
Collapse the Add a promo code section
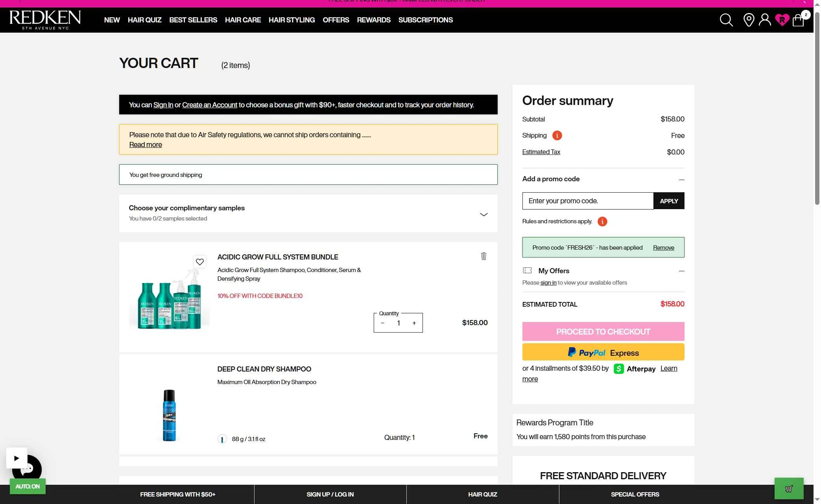click(x=681, y=180)
